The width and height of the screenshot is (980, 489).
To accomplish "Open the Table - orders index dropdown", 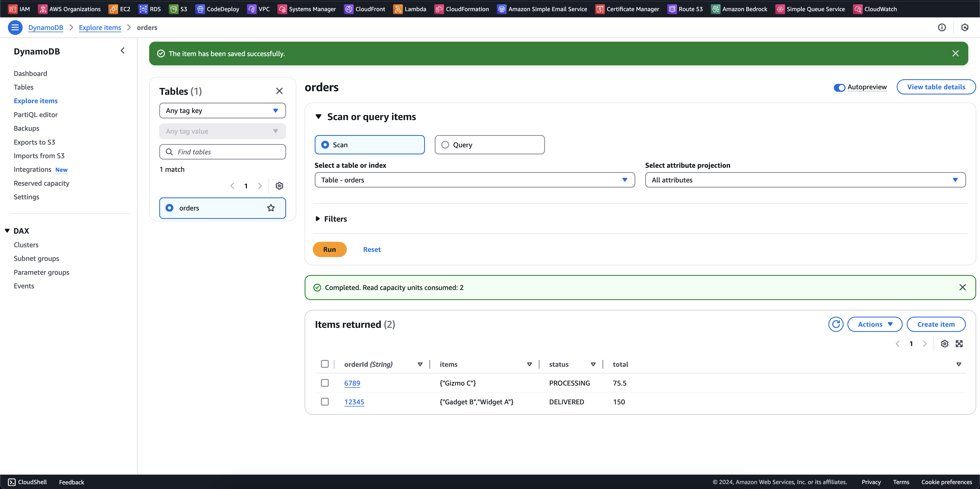I will [474, 180].
